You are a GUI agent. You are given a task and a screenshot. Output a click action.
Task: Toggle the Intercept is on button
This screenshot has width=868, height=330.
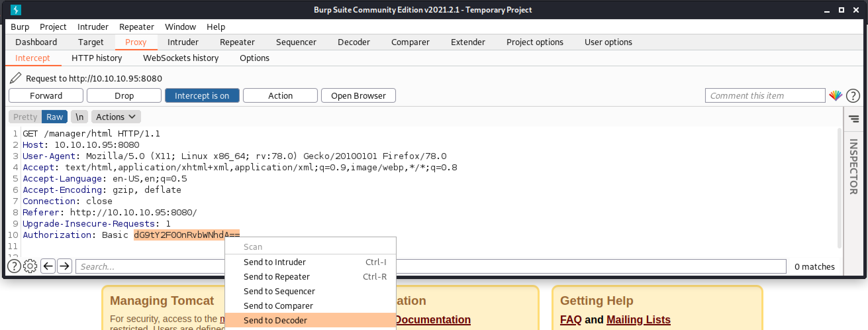pos(202,96)
